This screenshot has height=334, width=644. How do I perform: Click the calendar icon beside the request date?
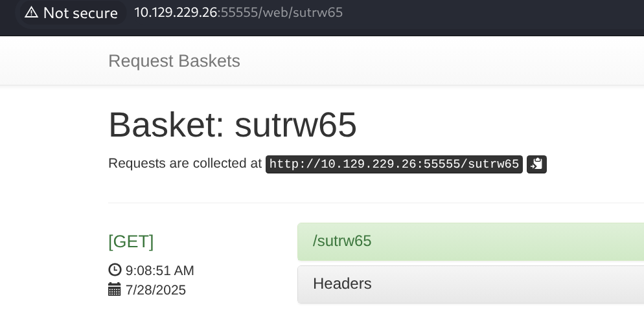[x=115, y=289]
